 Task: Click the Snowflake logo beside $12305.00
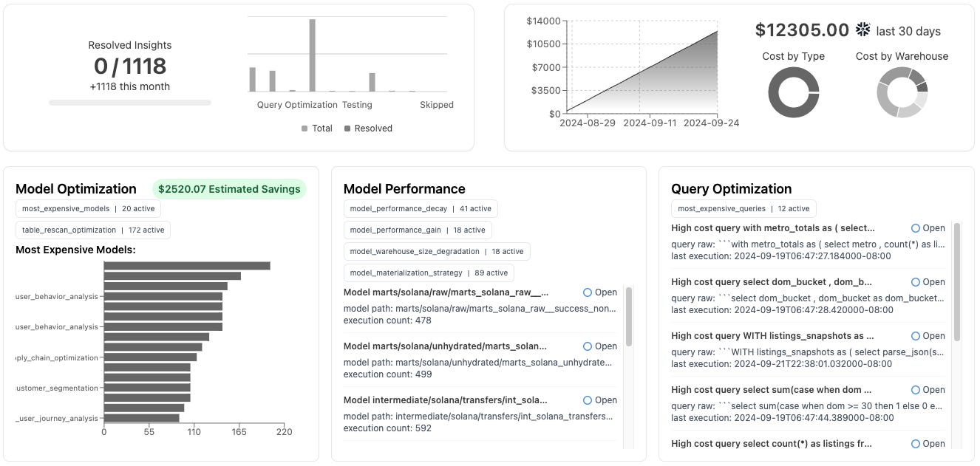tap(862, 30)
